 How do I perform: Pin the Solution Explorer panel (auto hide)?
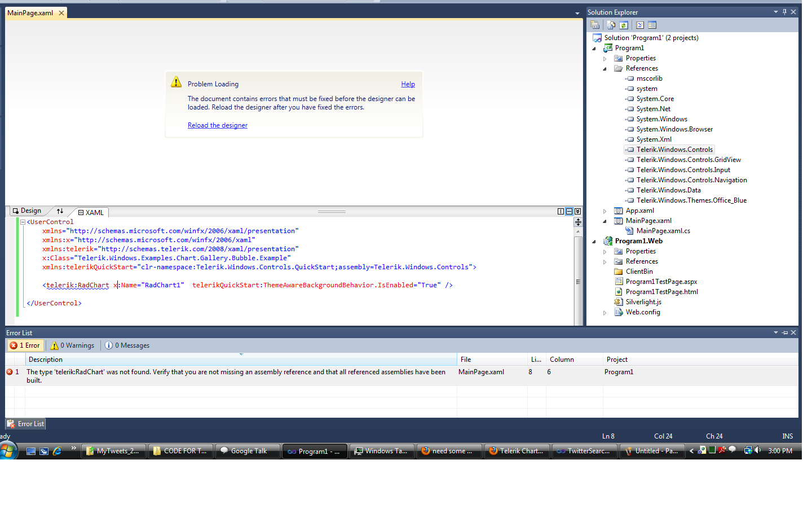click(x=784, y=12)
